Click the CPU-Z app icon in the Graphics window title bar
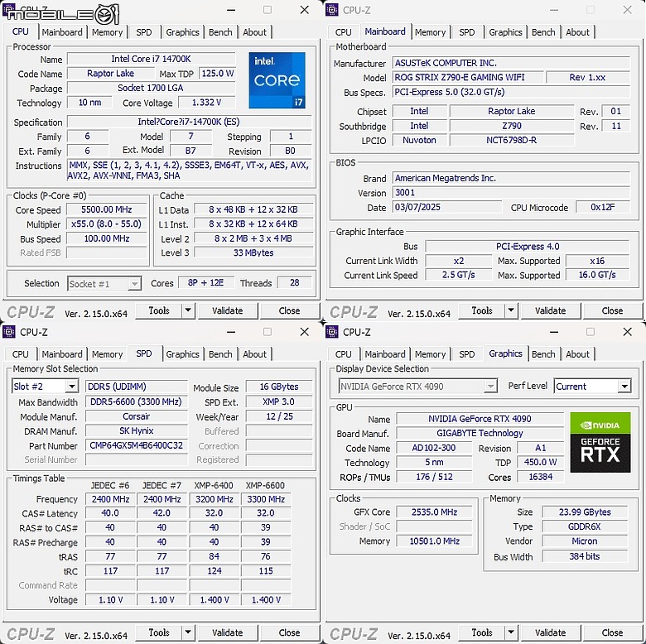The image size is (646, 644). pos(331,332)
